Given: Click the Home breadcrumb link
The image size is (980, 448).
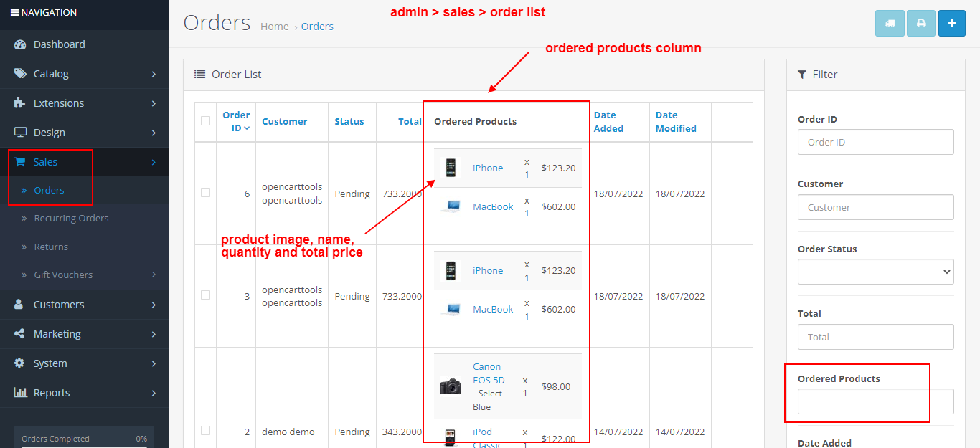Looking at the screenshot, I should coord(275,26).
